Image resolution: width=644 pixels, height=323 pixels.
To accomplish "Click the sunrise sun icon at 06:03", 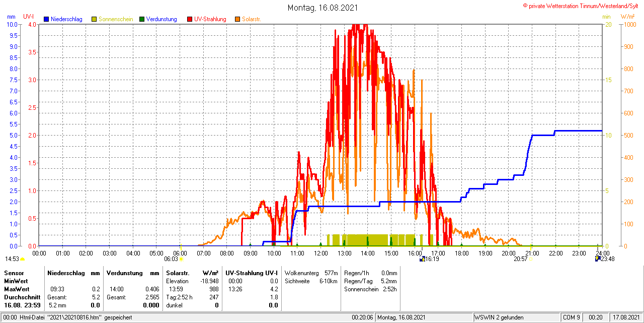I will (181, 259).
